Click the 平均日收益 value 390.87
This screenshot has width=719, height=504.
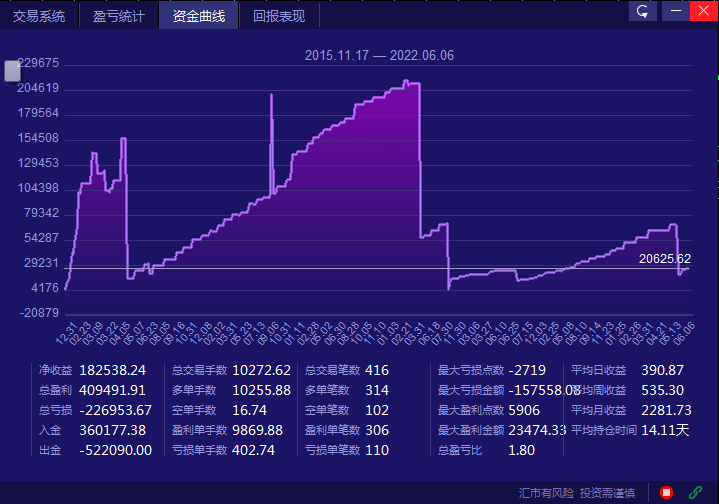click(662, 370)
